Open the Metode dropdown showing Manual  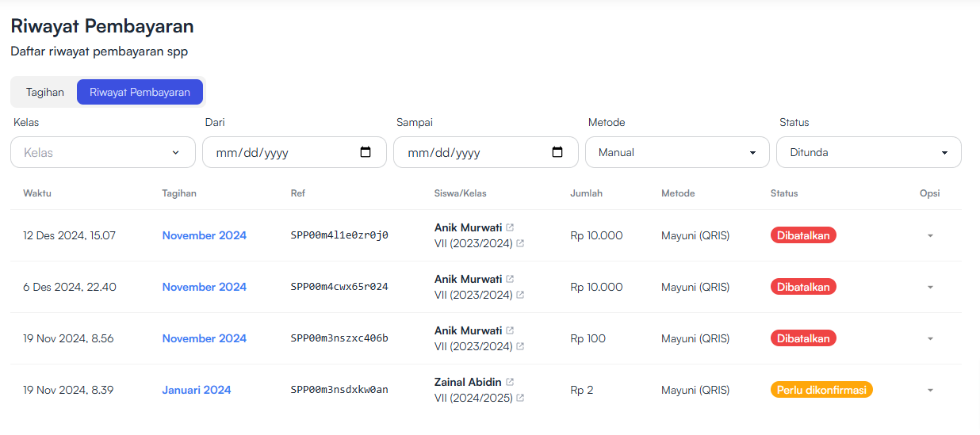(677, 152)
